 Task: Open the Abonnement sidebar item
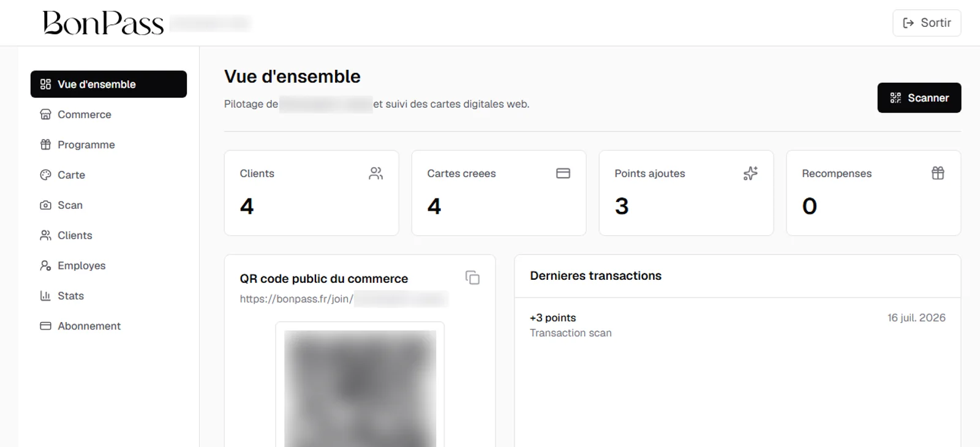(108, 326)
